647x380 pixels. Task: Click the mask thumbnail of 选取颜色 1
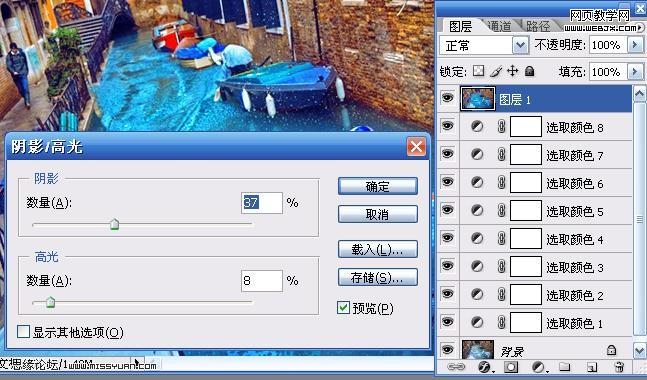pos(526,322)
